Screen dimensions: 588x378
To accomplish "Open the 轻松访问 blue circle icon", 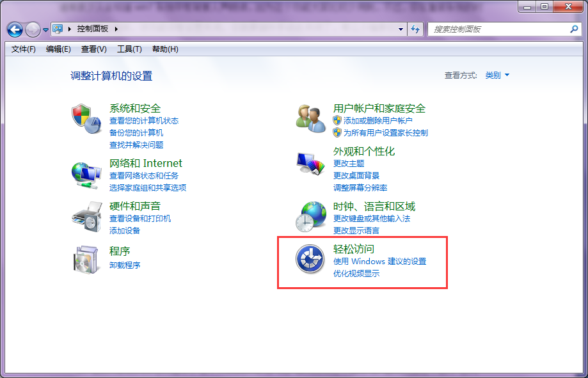I will tap(310, 259).
